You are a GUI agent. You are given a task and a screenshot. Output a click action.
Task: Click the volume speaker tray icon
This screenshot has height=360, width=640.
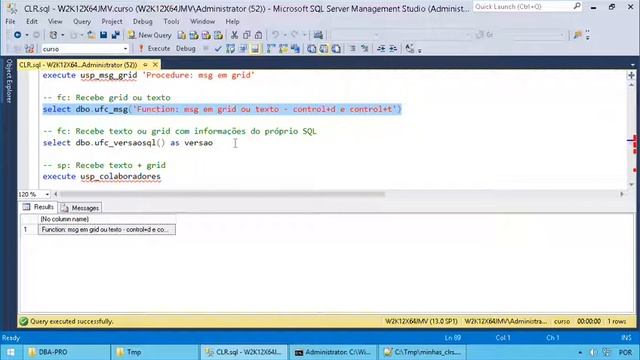[593, 352]
